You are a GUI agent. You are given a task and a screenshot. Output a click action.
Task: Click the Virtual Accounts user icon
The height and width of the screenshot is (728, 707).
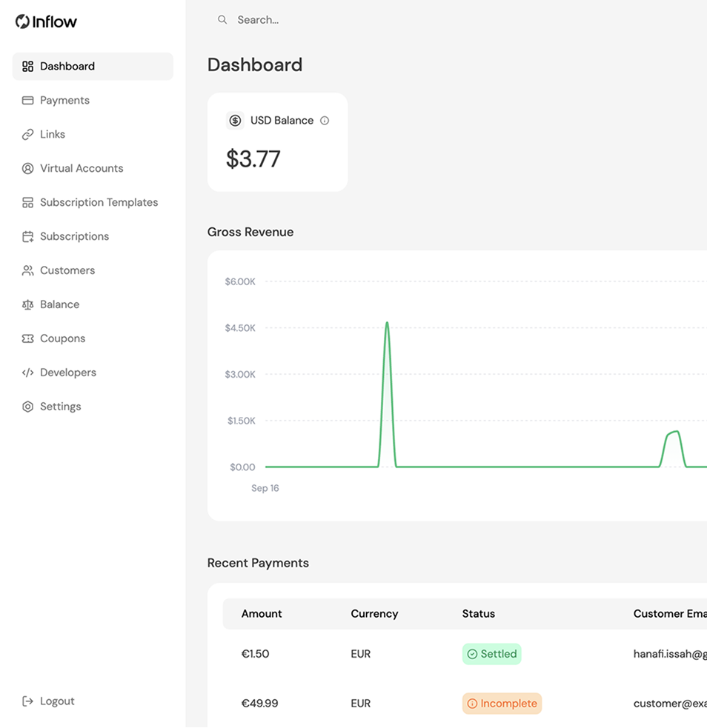(28, 169)
